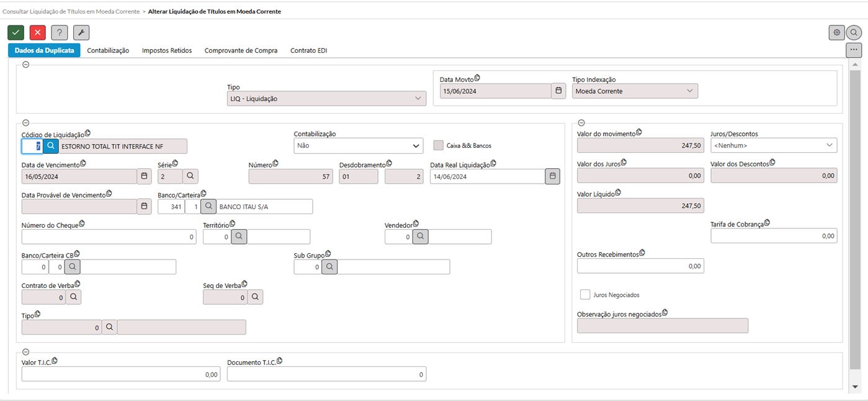This screenshot has width=868, height=401.
Task: Open the settings gear icon at top right
Action: pyautogui.click(x=836, y=32)
